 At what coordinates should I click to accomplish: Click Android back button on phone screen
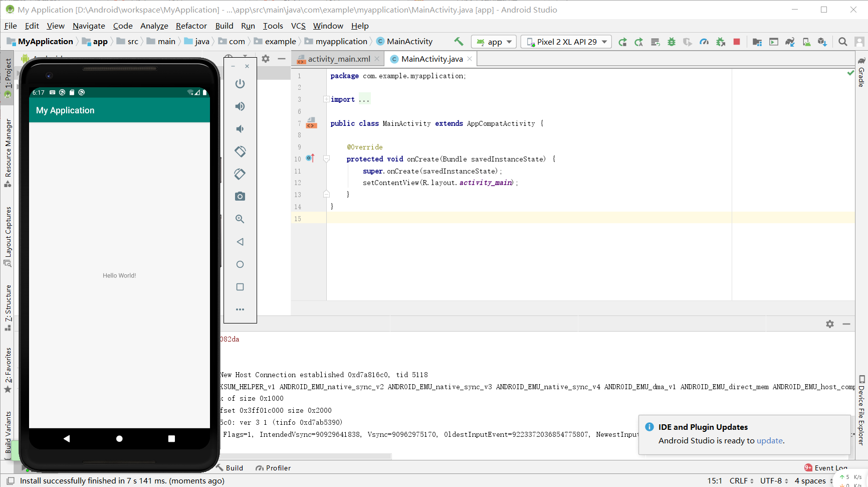pos(67,438)
